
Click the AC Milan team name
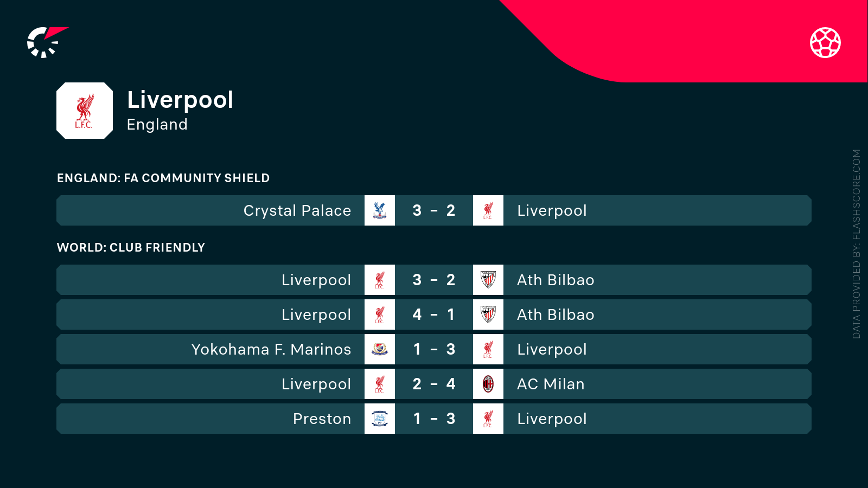[x=551, y=384]
